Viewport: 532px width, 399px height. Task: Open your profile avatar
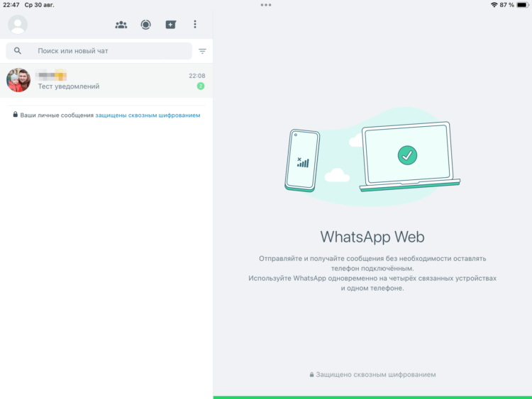[18, 24]
